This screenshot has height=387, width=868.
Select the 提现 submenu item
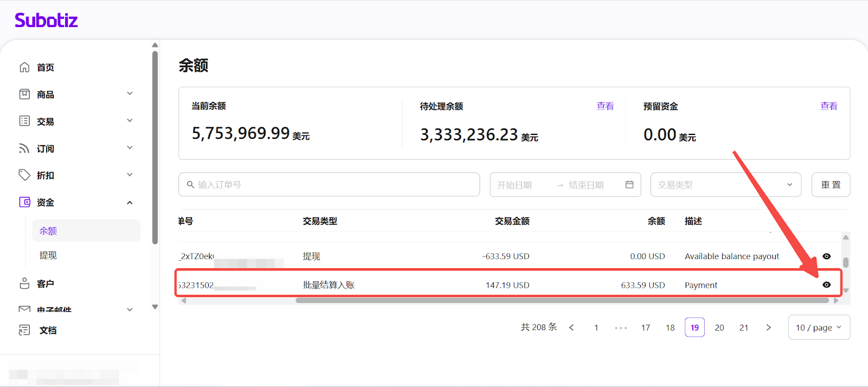(48, 255)
